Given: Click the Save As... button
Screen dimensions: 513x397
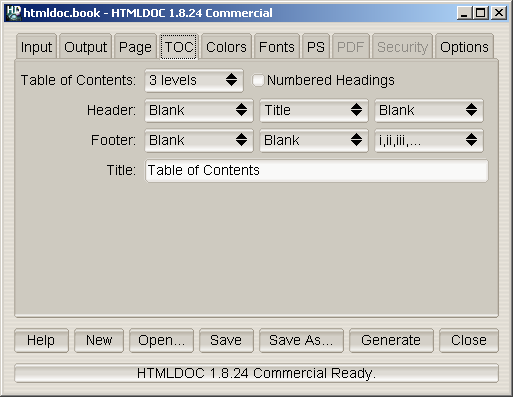Looking at the screenshot, I should [301, 340].
